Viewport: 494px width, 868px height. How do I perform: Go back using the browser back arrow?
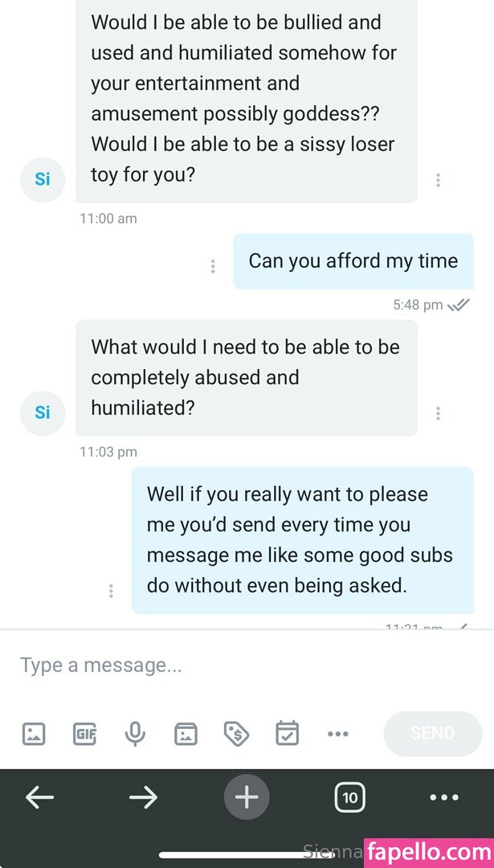pos(39,797)
